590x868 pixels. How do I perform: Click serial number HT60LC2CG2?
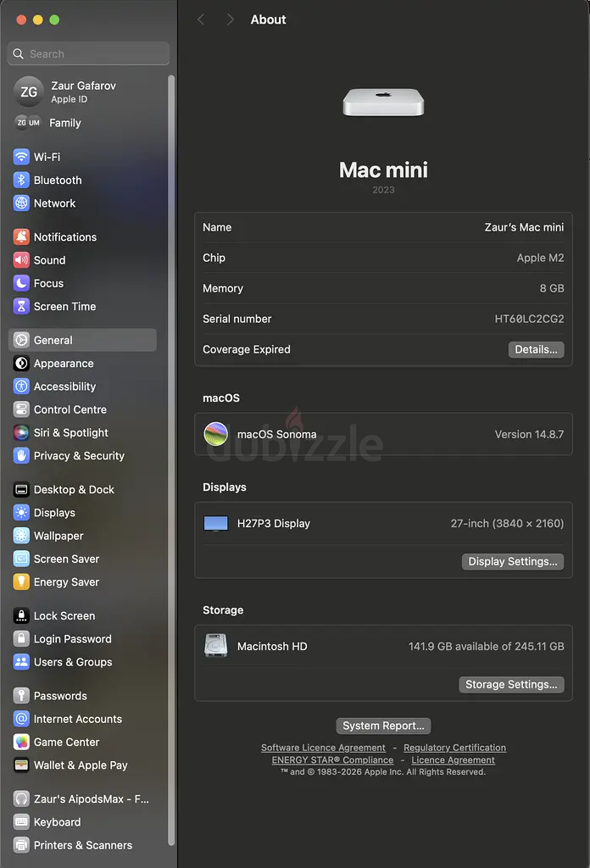click(x=530, y=319)
